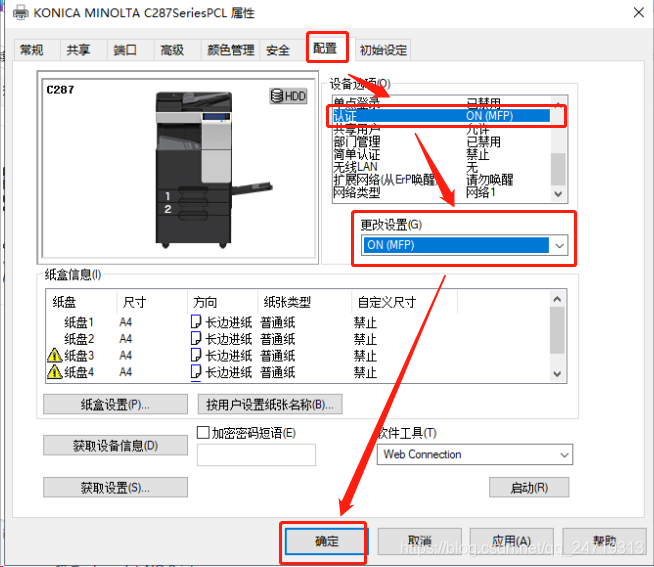Click the 启动(R) button
This screenshot has width=654, height=567.
coord(529,487)
